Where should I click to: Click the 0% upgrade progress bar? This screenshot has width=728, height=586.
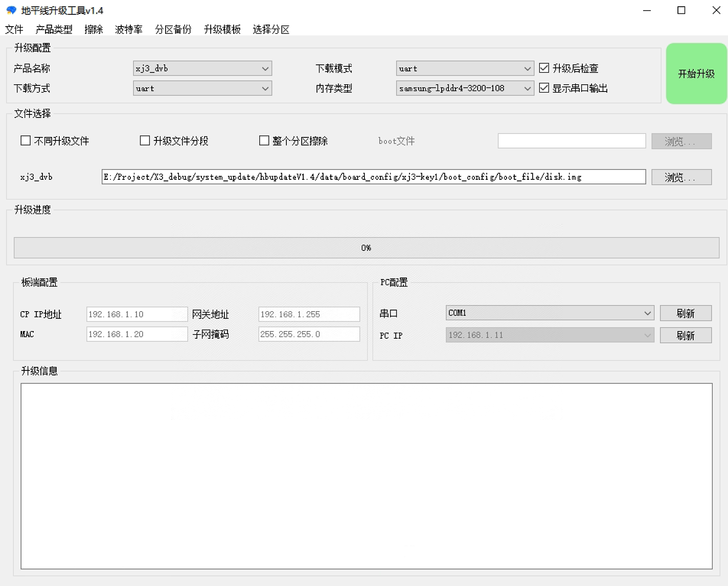[366, 248]
